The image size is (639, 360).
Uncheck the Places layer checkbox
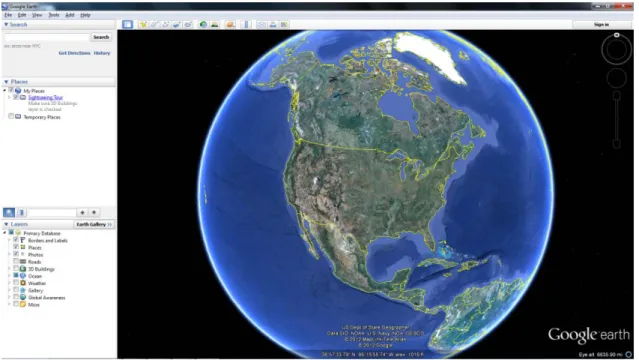coord(16,247)
